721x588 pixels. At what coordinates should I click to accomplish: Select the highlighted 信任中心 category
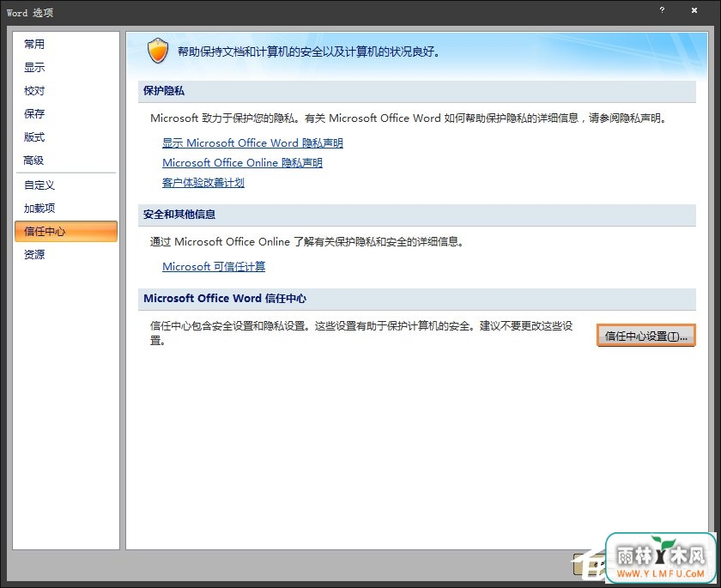tap(66, 231)
